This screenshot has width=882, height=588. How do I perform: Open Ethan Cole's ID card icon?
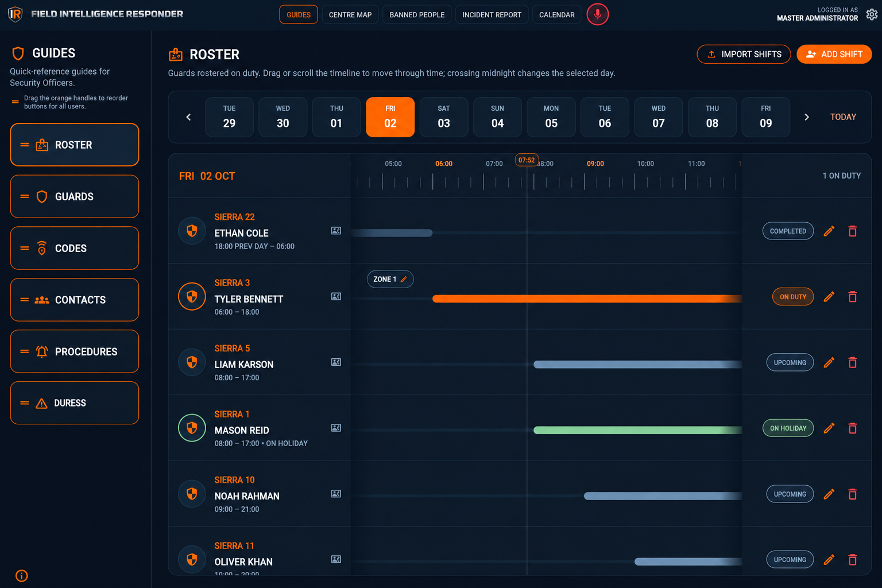pyautogui.click(x=336, y=231)
